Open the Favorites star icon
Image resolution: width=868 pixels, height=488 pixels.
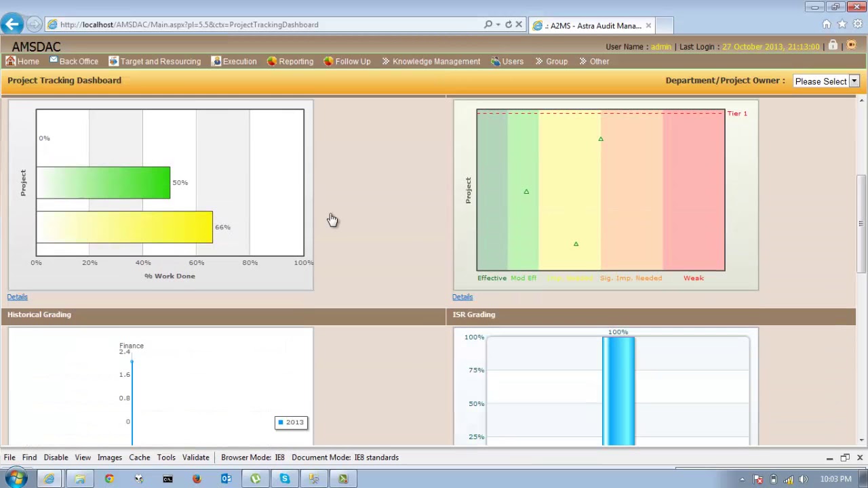point(842,24)
